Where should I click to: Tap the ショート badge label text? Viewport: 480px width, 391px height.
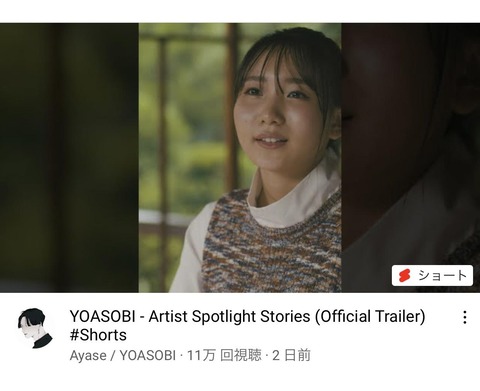pyautogui.click(x=442, y=276)
